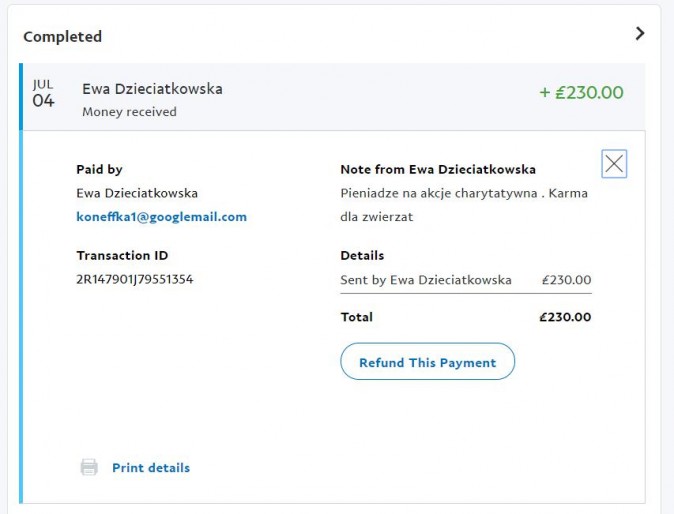Open the Print details link
The image size is (674, 514).
click(150, 467)
